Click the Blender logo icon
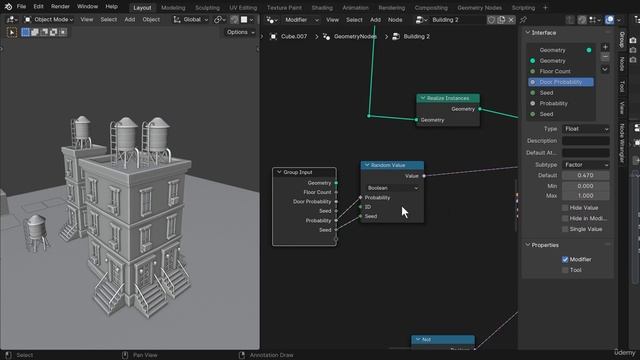Viewport: 640px width, 360px height. pos(8,7)
